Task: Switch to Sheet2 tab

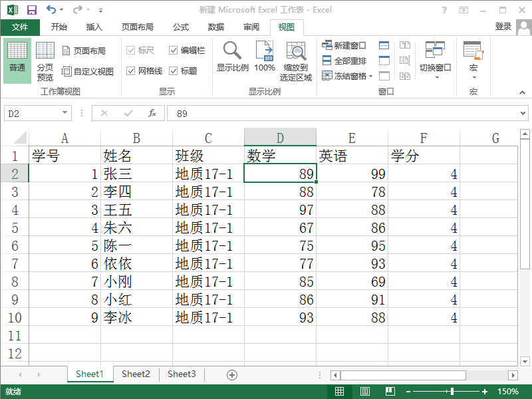Action: (136, 374)
